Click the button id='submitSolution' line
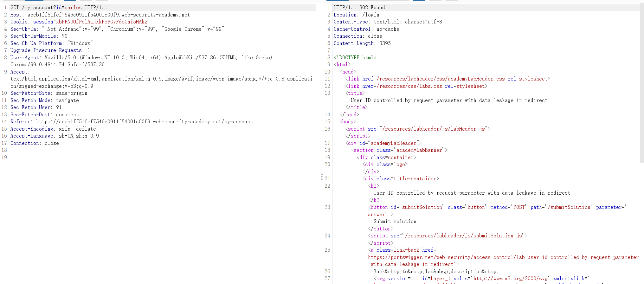 (x=497, y=207)
